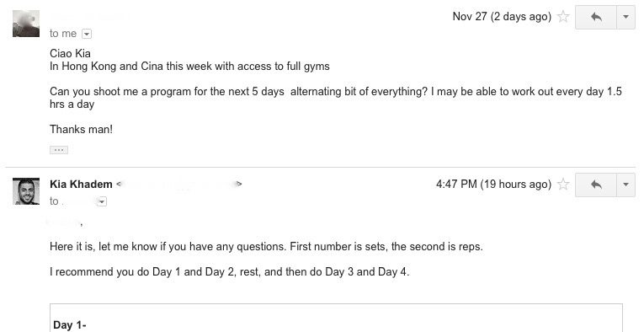Image resolution: width=644 pixels, height=332 pixels.
Task: Reply to Kia Khadem's 4:47 PM message
Action: point(596,185)
